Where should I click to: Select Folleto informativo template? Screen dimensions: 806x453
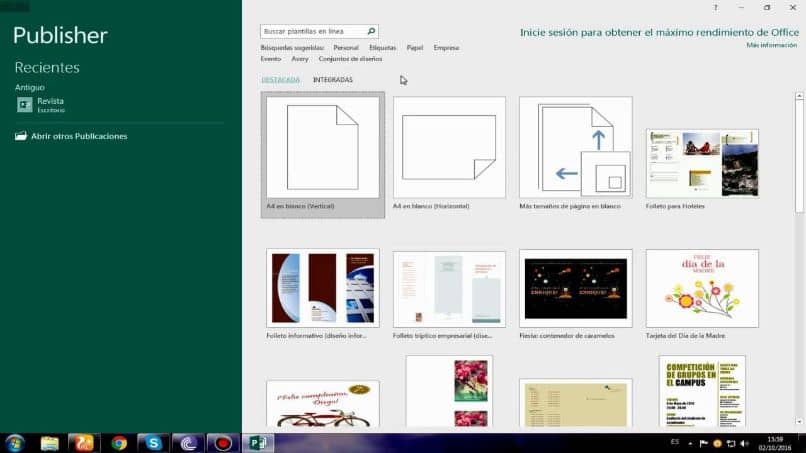322,294
